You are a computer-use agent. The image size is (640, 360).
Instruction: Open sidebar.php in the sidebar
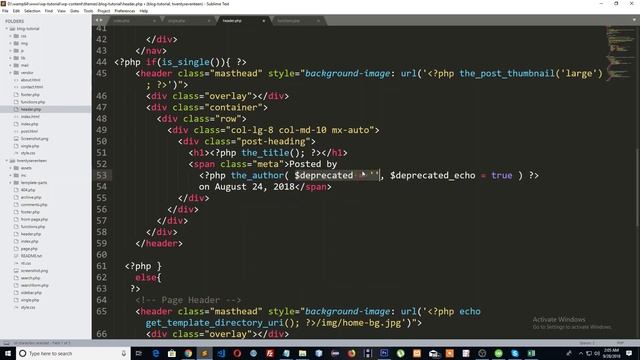[31, 293]
